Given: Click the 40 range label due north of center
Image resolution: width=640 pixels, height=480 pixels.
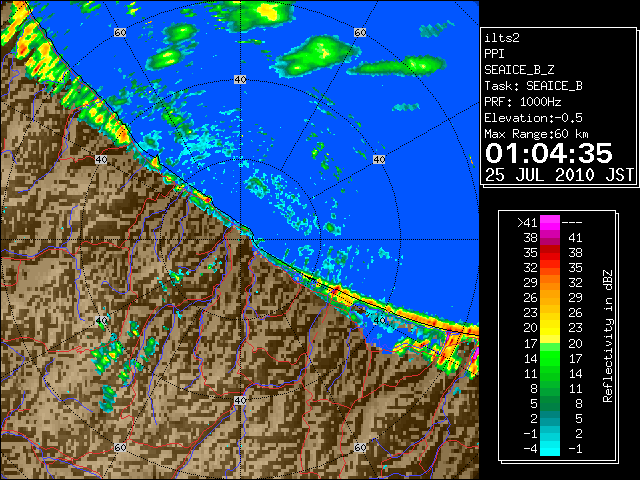Looking at the screenshot, I should coord(240,80).
